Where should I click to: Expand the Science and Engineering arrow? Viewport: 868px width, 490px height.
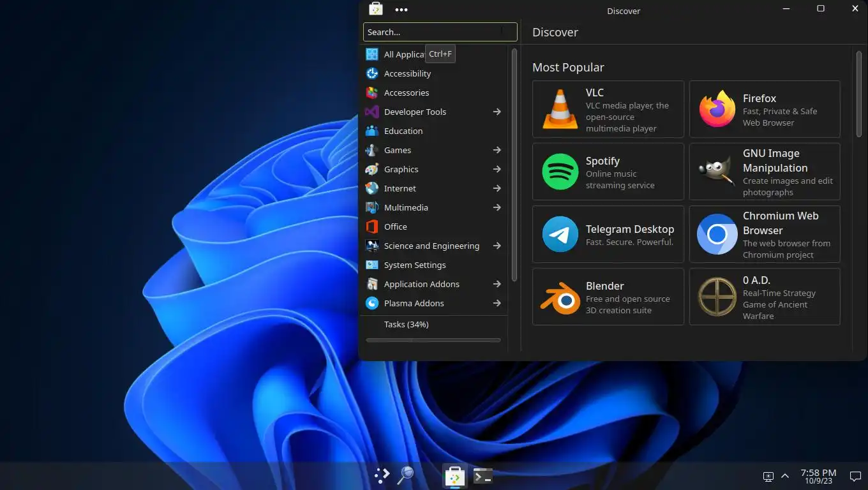pos(497,246)
